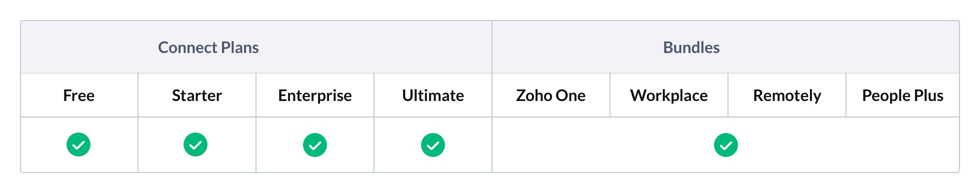Click the Enterprise column header
The width and height of the screenshot is (980, 193).
(315, 95)
